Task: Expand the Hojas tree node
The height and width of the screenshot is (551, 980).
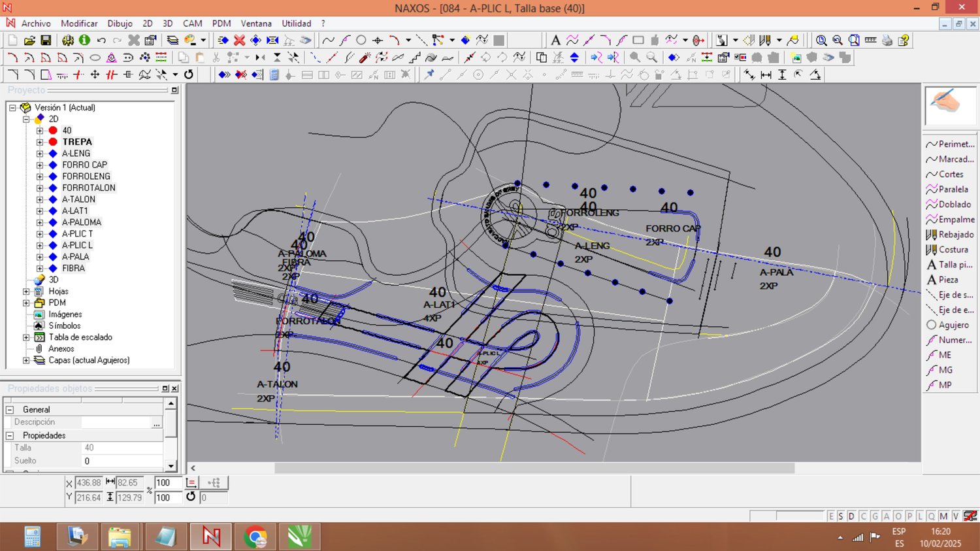Action: click(x=26, y=292)
